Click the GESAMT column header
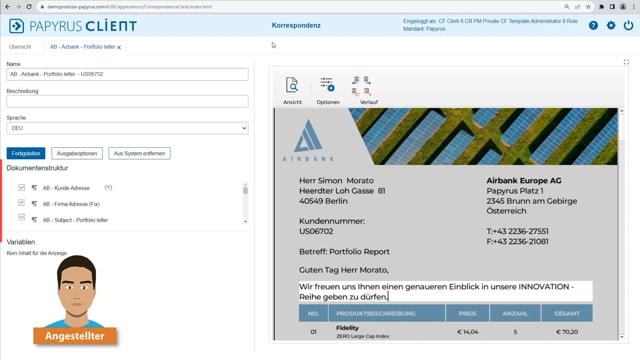 point(567,313)
